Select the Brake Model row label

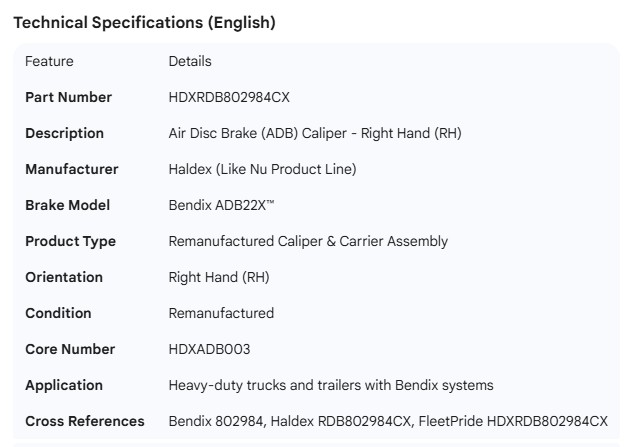[x=67, y=205]
